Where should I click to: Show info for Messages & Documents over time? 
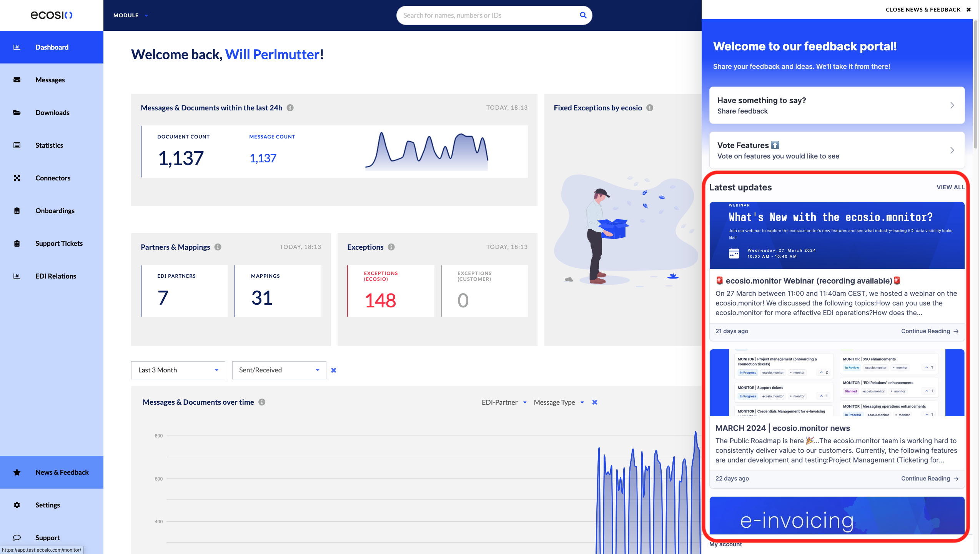tap(262, 402)
